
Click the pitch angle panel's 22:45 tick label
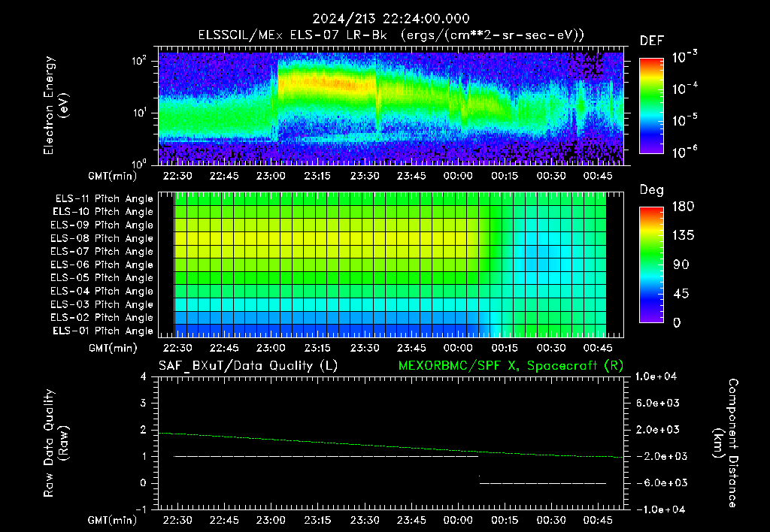tap(224, 348)
